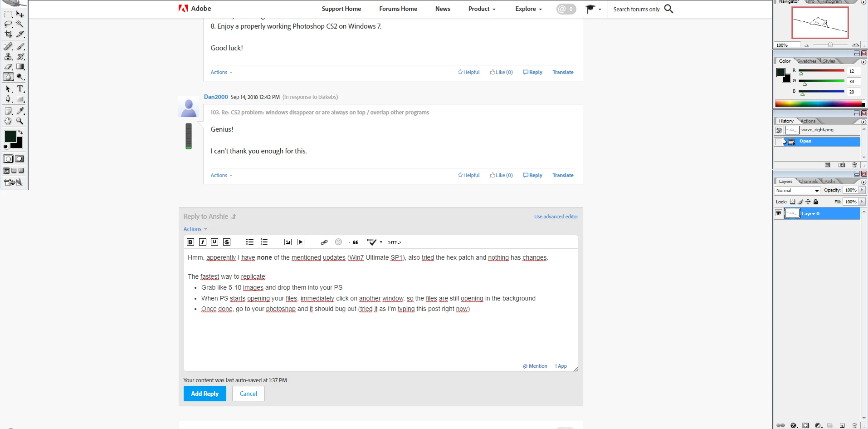Open spell-check options dropdown arrow

pos(381,242)
